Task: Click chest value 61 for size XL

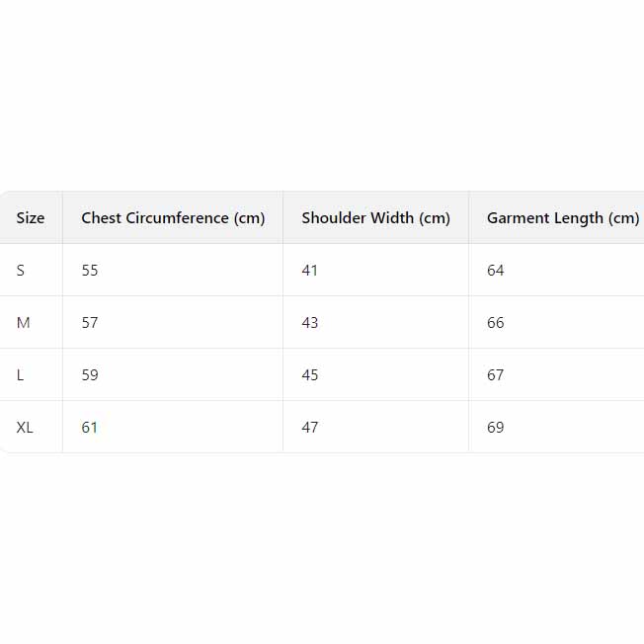Action: tap(90, 428)
